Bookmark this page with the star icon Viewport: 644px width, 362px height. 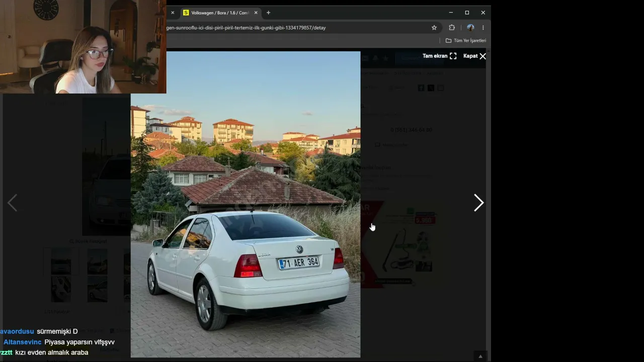click(x=434, y=28)
